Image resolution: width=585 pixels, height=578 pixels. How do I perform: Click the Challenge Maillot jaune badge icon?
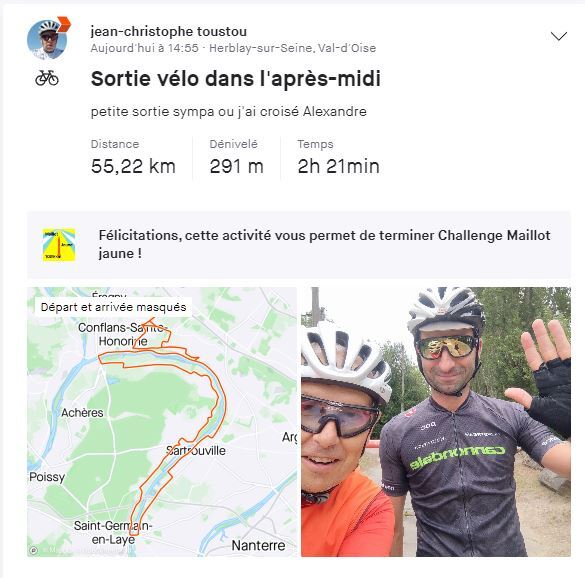(x=59, y=245)
